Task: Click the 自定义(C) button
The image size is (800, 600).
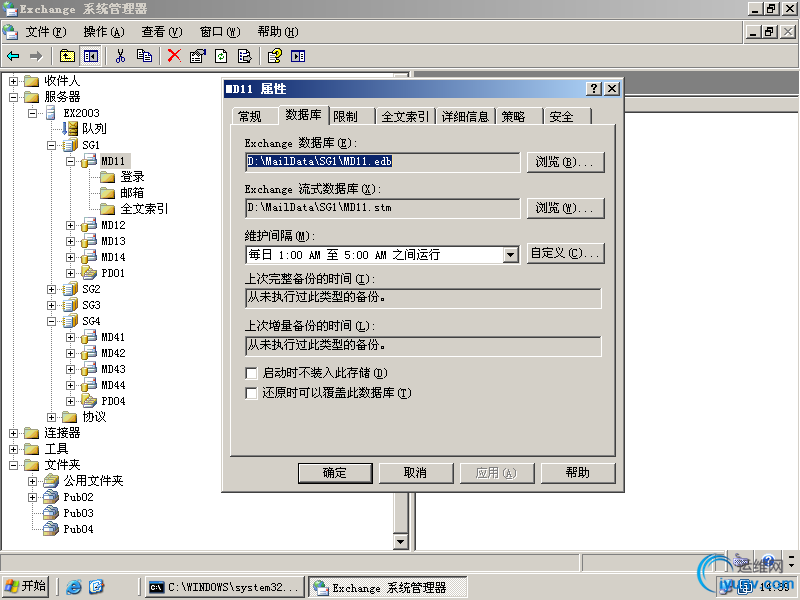Action: (x=565, y=253)
